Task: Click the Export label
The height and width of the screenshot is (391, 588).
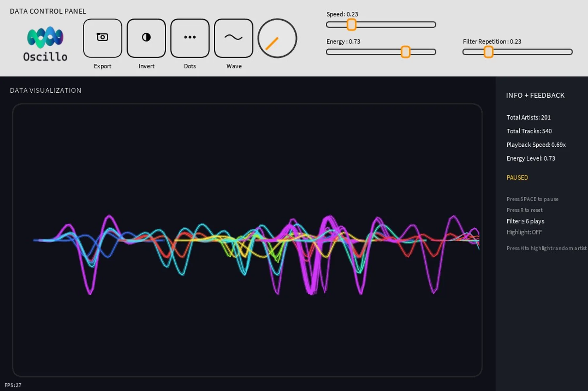Action: coord(103,66)
